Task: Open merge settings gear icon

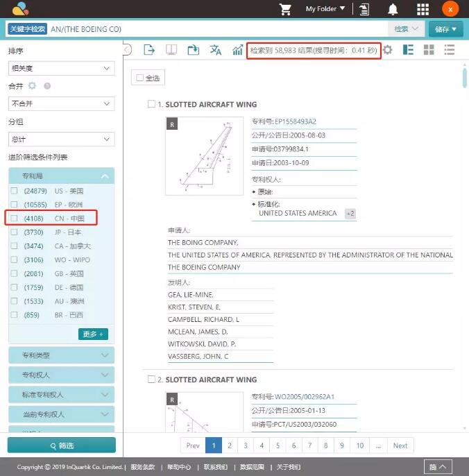Action: (x=32, y=86)
